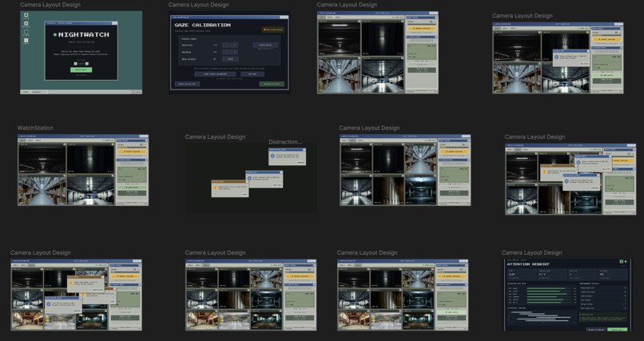Click the start calibration button in Gaze Calibration
The height and width of the screenshot is (341, 644).
(x=215, y=74)
